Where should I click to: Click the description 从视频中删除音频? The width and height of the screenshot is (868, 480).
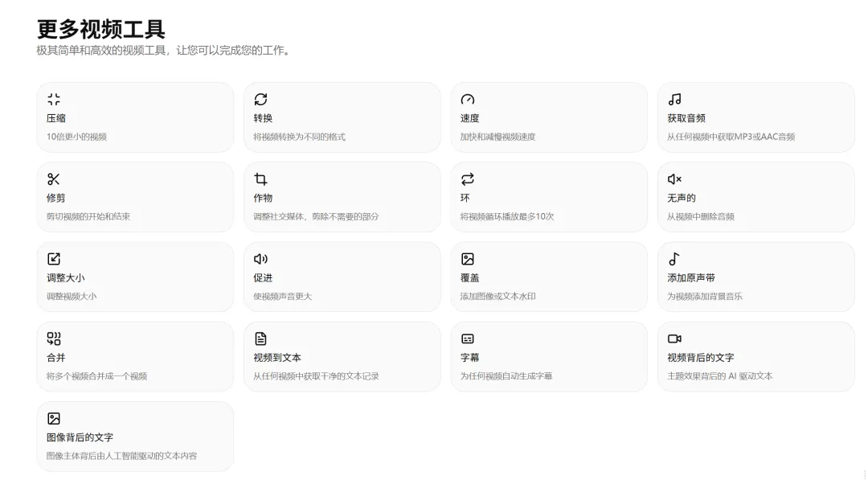tap(701, 216)
